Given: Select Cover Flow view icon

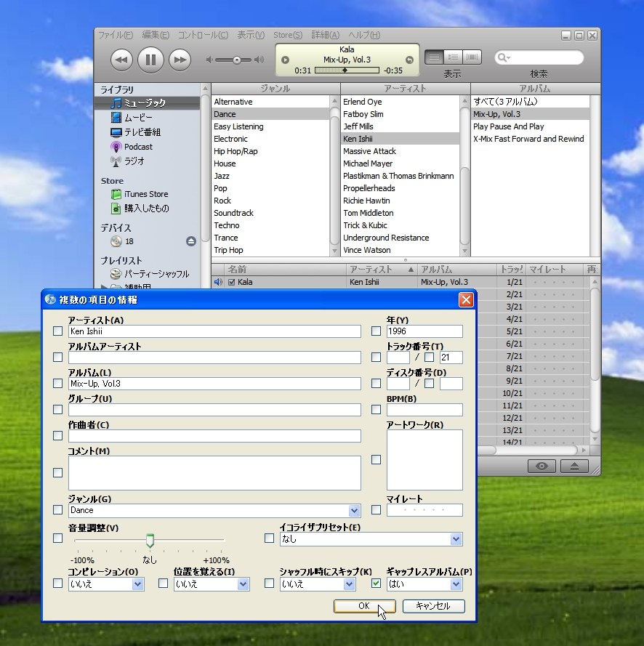Looking at the screenshot, I should pyautogui.click(x=472, y=57).
